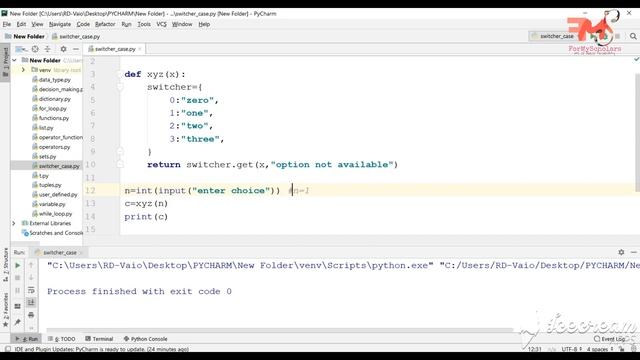
Task: Expand the venv folder
Action: click(23, 70)
